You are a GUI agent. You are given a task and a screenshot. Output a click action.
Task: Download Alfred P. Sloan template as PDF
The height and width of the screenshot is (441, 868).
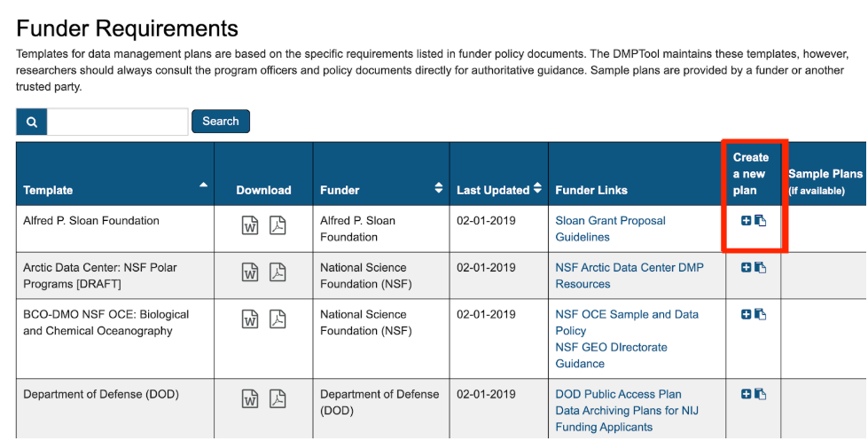[x=278, y=225]
